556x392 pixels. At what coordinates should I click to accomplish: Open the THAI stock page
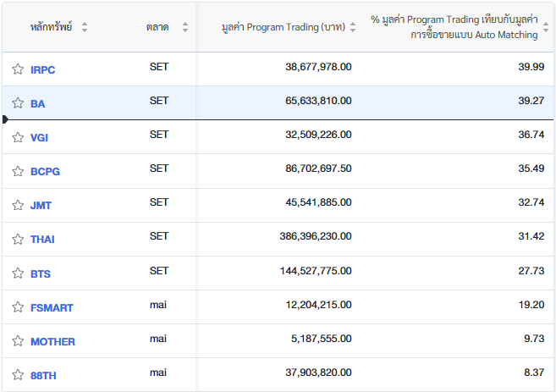tap(42, 240)
